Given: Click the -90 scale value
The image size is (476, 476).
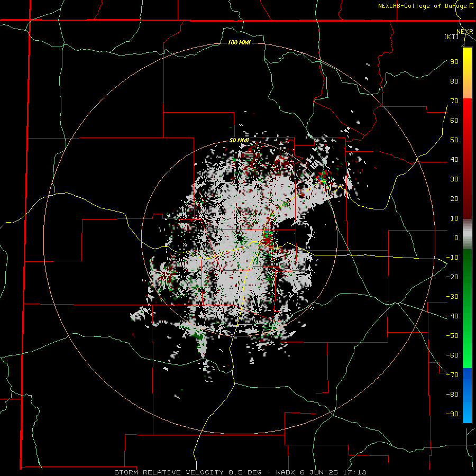Looking at the screenshot, I should click(x=452, y=414).
